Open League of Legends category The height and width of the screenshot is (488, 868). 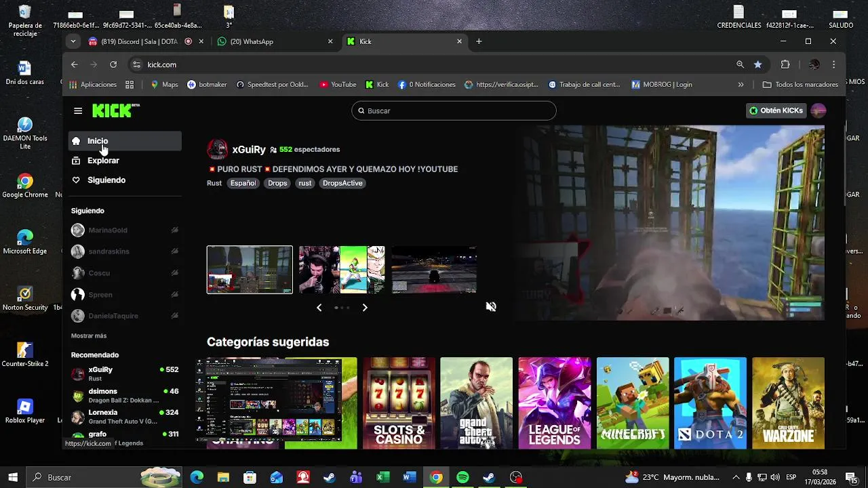point(555,403)
